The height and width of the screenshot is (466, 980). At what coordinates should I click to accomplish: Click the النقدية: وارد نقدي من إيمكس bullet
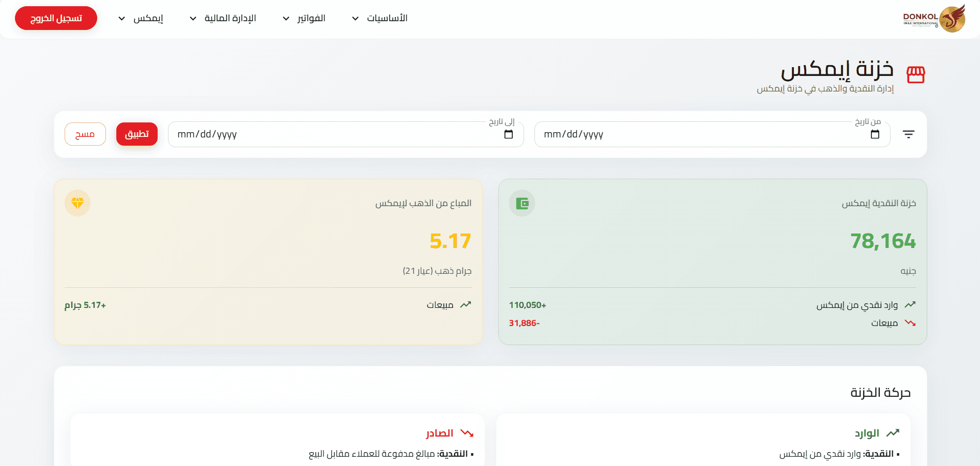(839, 454)
